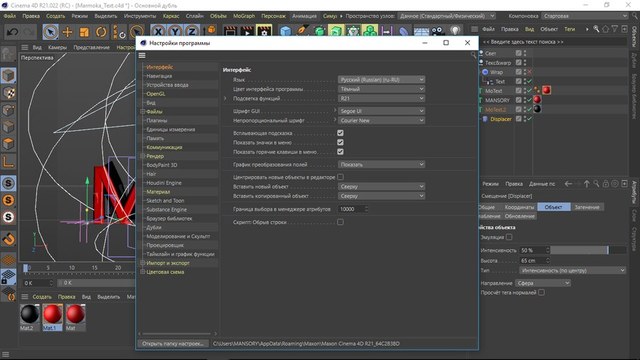Image resolution: width=640 pixels, height=360 pixels.
Task: Click the Enable Axis L-shaped icon
Action: pyautogui.click(x=9, y=162)
